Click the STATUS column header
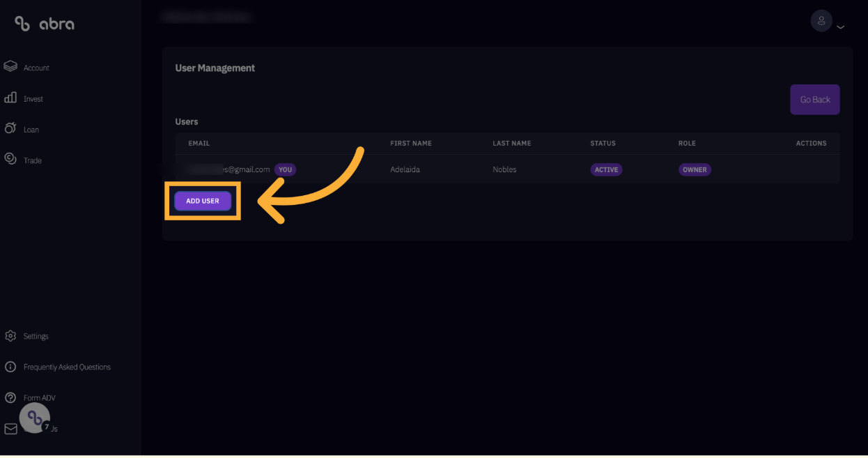 point(603,143)
